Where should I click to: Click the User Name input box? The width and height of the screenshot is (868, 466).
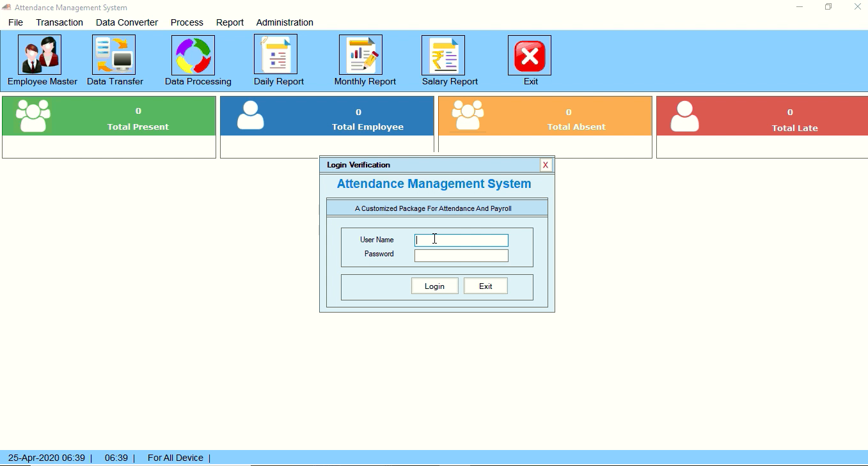point(461,240)
